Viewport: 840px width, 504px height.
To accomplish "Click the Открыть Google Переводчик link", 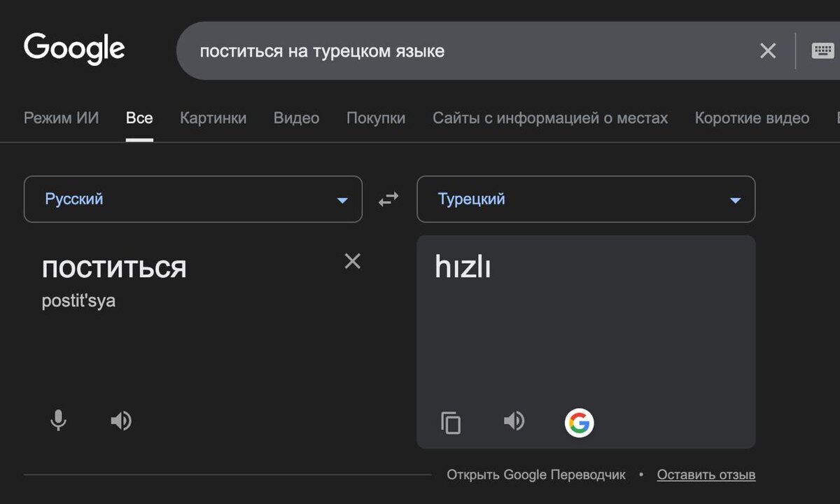I will pyautogui.click(x=536, y=475).
